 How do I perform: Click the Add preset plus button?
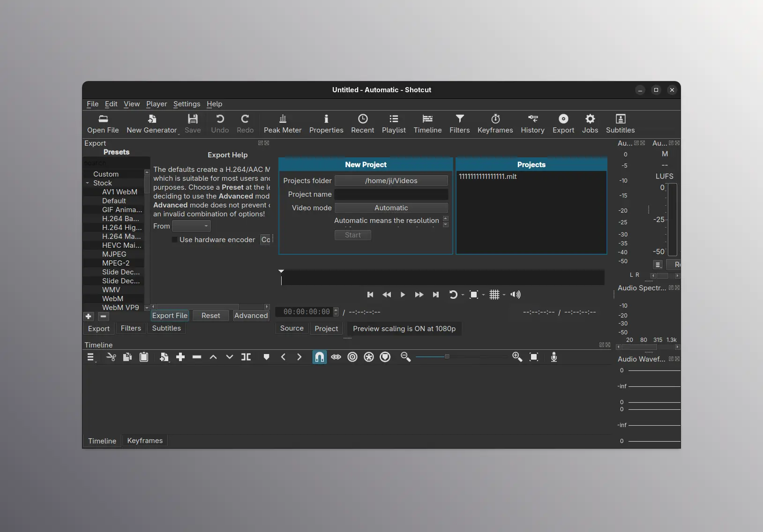coord(89,317)
